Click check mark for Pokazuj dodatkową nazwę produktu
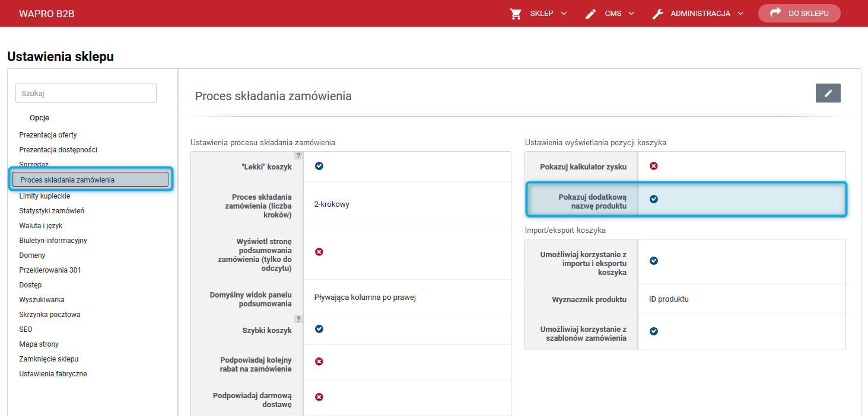 (654, 199)
